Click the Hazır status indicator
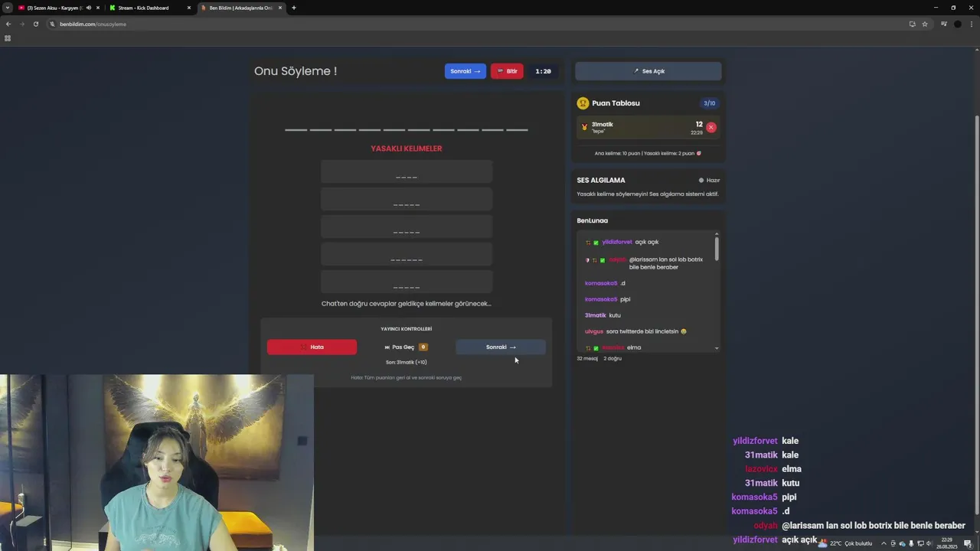Screen dimensions: 980x551 tap(709, 181)
